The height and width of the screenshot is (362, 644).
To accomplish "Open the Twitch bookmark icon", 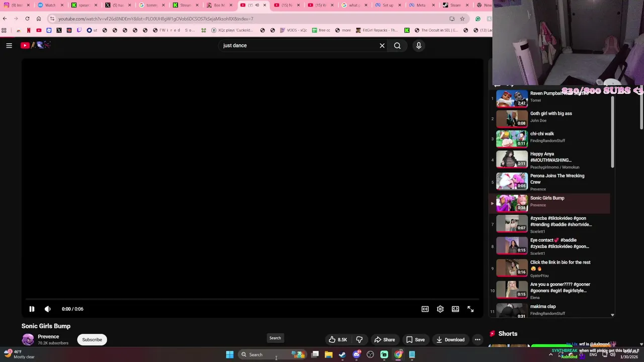I will click(x=79, y=30).
